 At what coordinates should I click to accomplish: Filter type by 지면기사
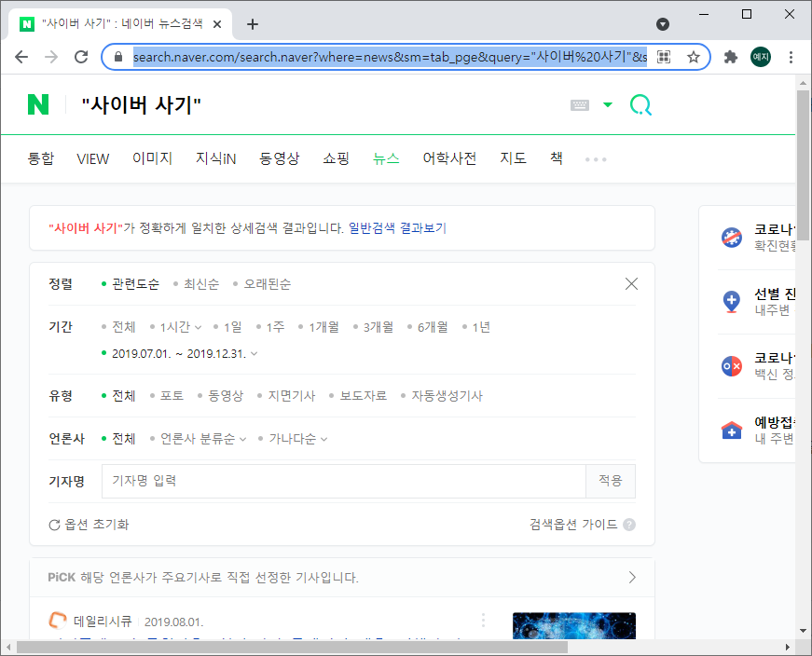click(291, 396)
